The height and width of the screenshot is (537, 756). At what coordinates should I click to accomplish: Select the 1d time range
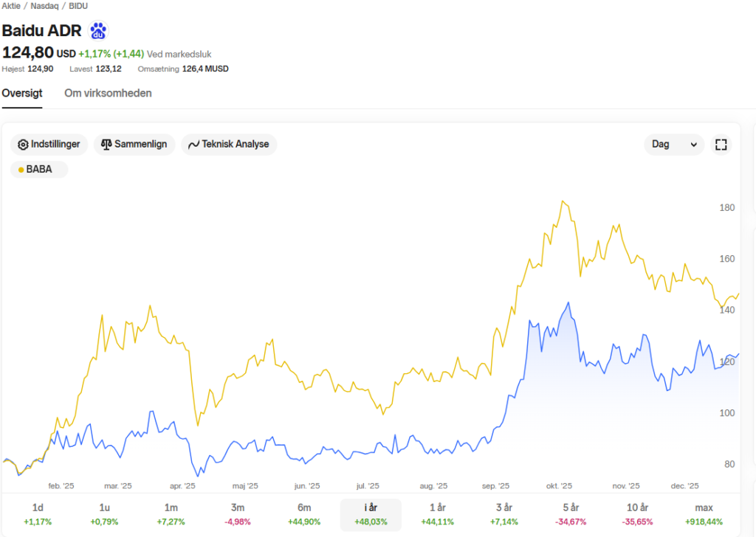38,514
